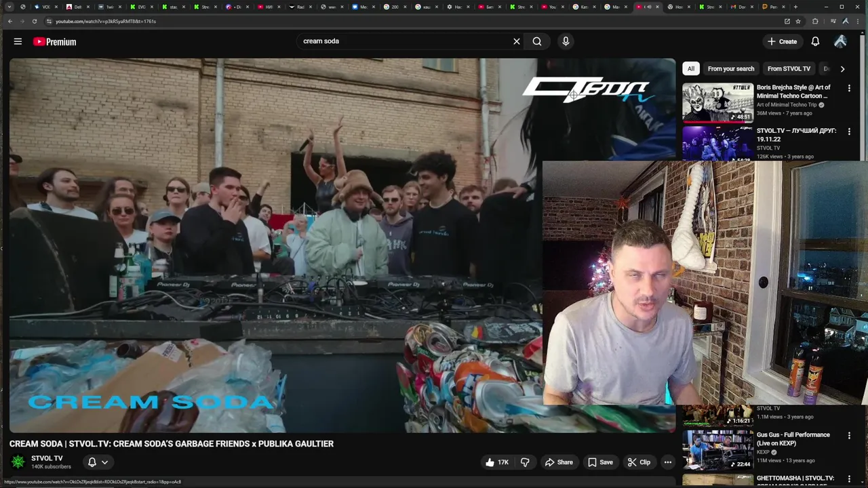The width and height of the screenshot is (868, 488).
Task: Open Boris Brejcha Style video thumbnail
Action: pos(717,102)
